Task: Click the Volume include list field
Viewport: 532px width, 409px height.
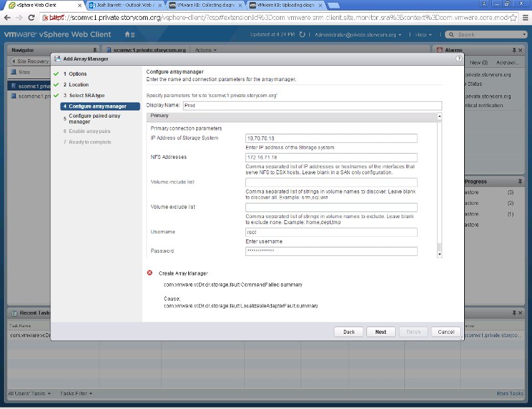Action: pos(331,182)
